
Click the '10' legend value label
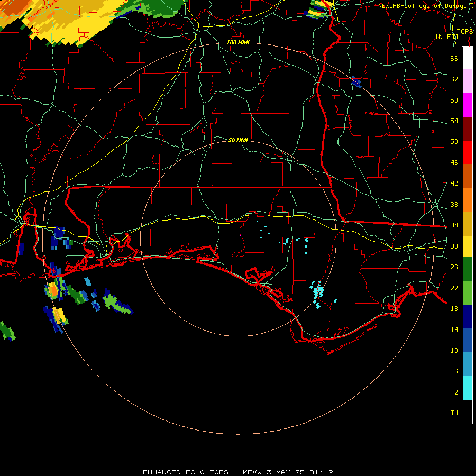coord(454,350)
